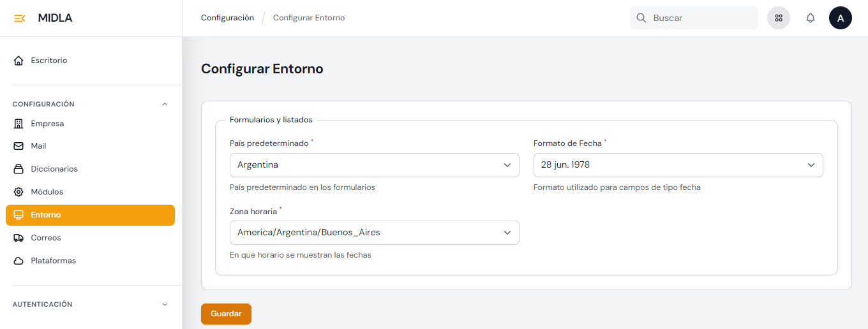This screenshot has height=329, width=868.
Task: Expand the Autenticación sidebar section
Action: click(x=165, y=304)
